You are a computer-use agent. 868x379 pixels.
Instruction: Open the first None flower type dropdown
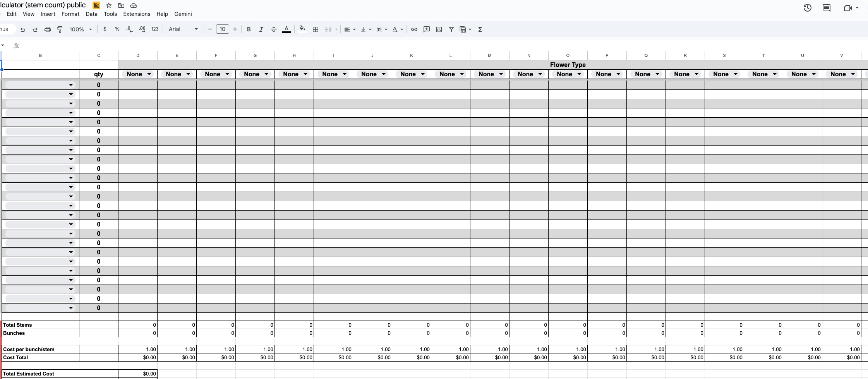(137, 74)
